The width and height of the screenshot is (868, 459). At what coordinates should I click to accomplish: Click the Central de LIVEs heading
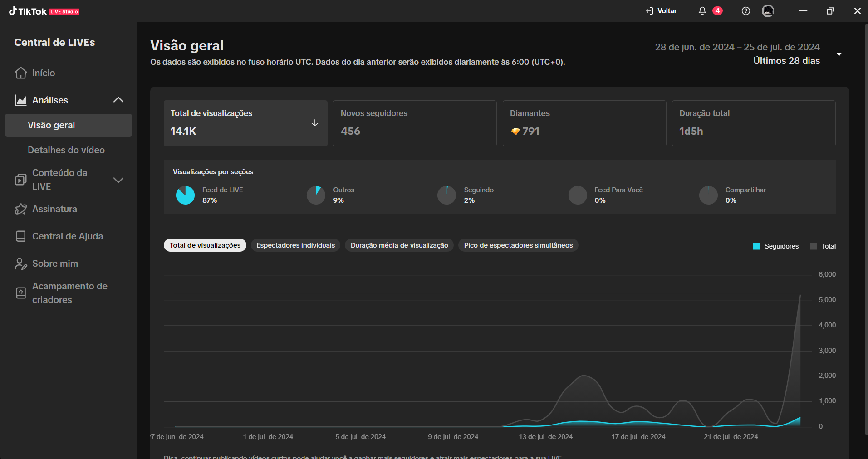[54, 43]
